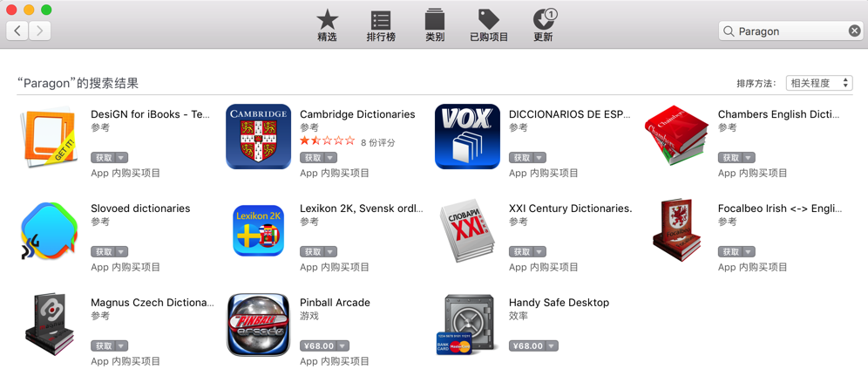Open the Chambers English Dictionary title link

[778, 114]
